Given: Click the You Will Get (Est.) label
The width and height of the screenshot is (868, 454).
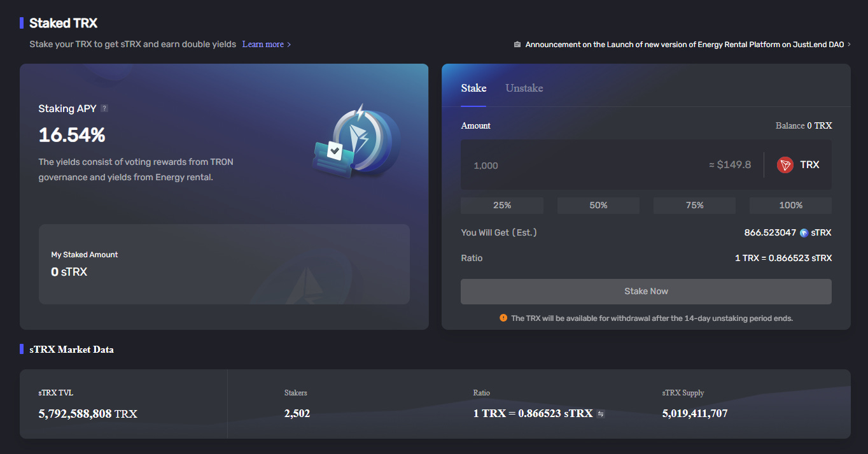Looking at the screenshot, I should pos(499,232).
